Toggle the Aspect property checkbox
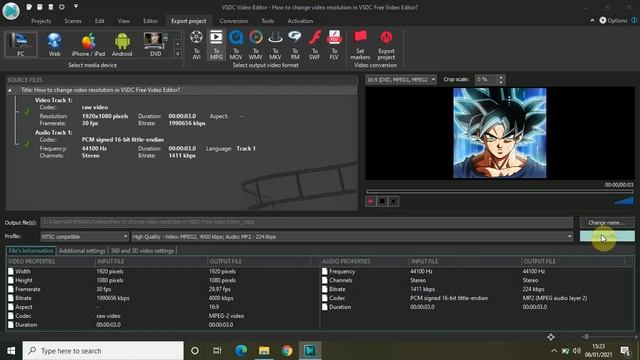The height and width of the screenshot is (360, 640). pos(11,307)
